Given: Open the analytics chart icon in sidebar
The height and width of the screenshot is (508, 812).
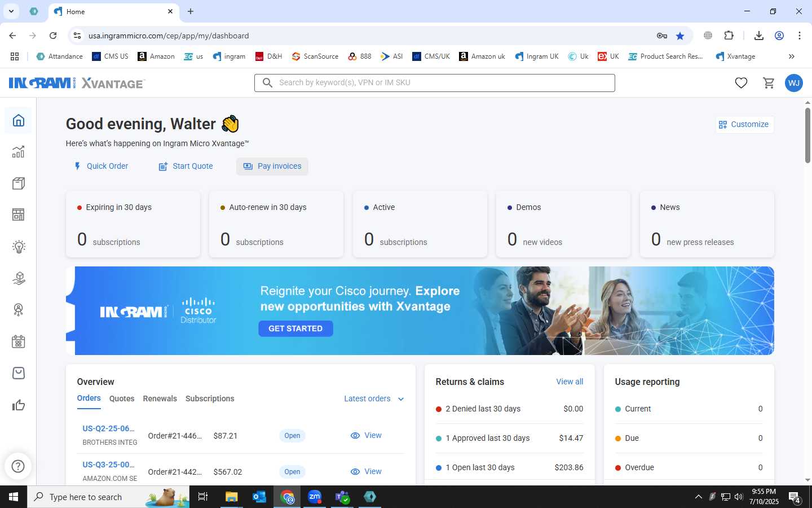Looking at the screenshot, I should (19, 152).
